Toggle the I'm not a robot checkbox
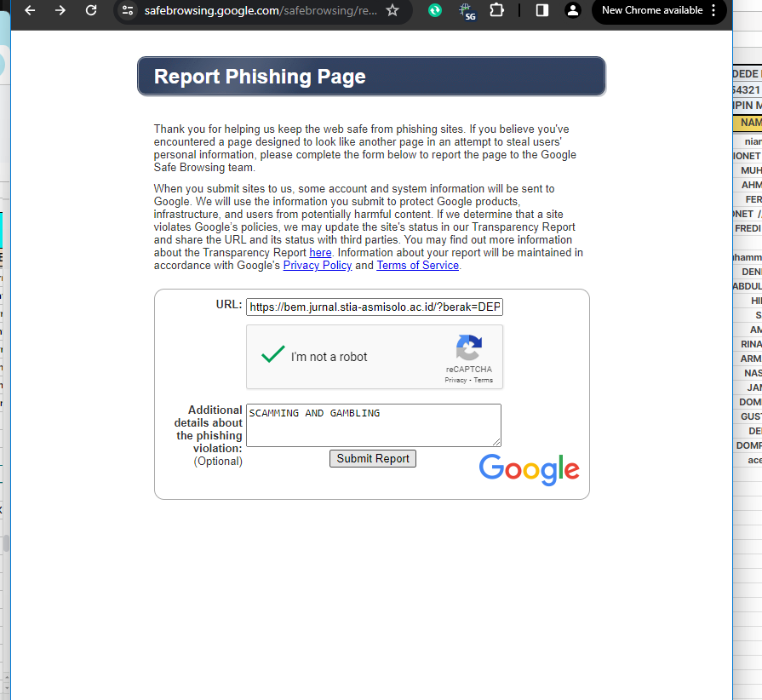This screenshot has width=762, height=700. coord(273,354)
